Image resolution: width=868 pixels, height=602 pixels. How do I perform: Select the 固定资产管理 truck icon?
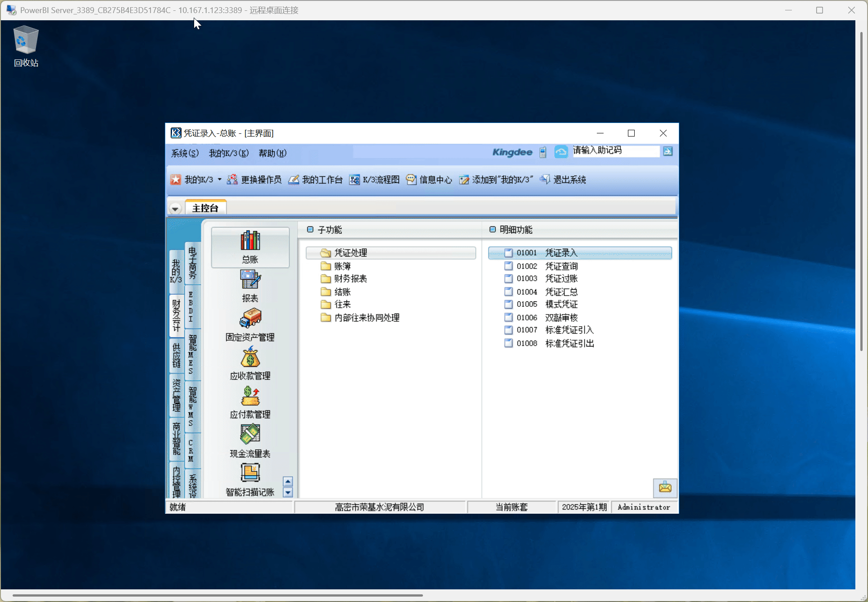tap(250, 319)
